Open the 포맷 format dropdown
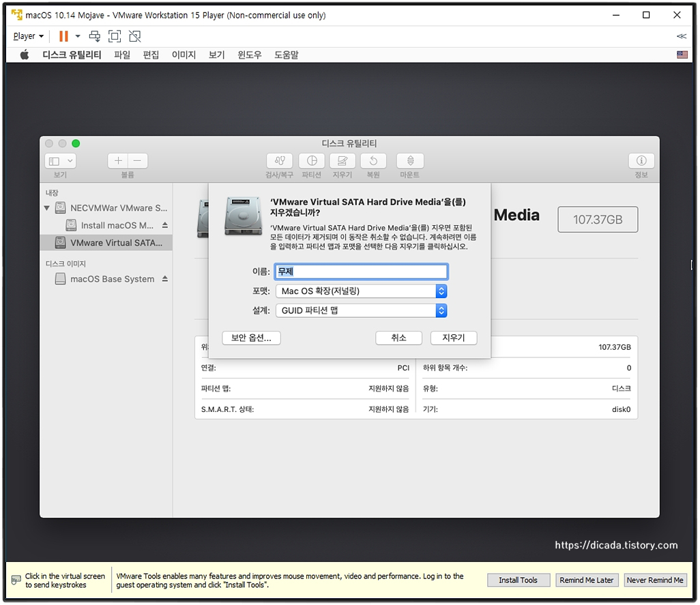The height and width of the screenshot is (605, 700). coord(361,291)
